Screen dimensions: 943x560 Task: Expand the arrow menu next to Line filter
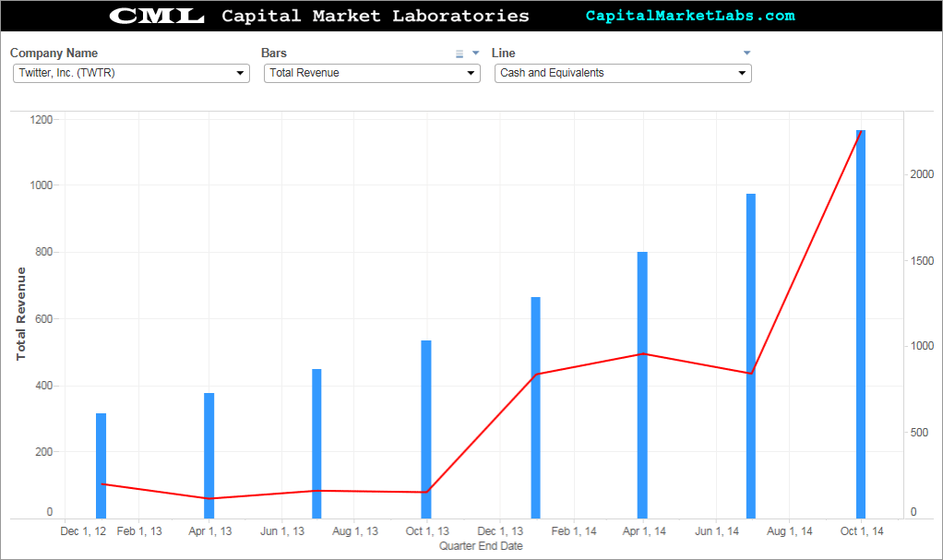747,53
